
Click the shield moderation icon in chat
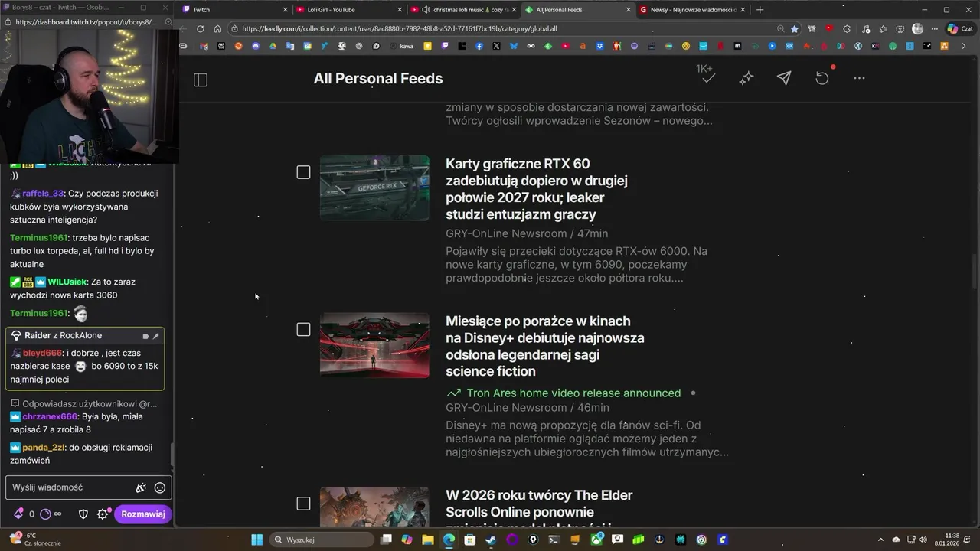(83, 514)
